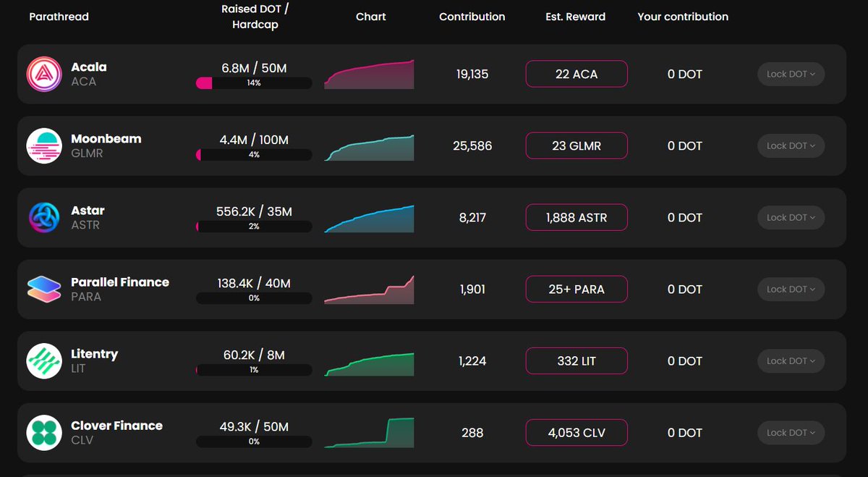Image resolution: width=868 pixels, height=477 pixels.
Task: Sort by Est. Reward column header
Action: click(x=576, y=17)
